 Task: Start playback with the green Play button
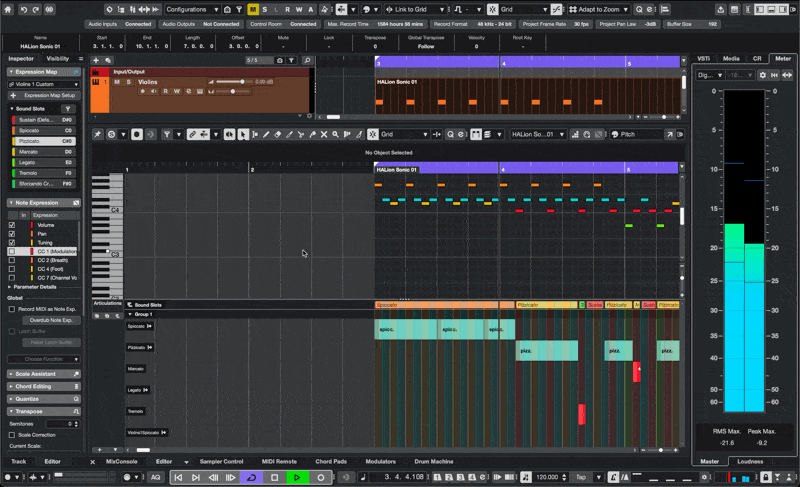297,477
